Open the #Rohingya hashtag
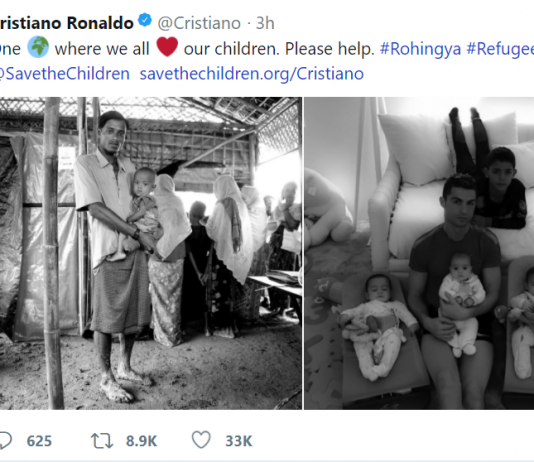Screen dimensions: 534x462 pos(420,49)
